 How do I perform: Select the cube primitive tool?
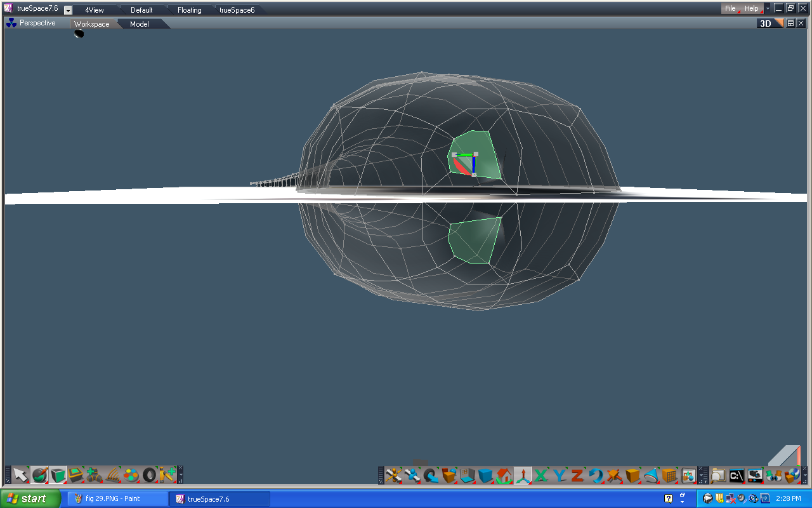tap(58, 474)
